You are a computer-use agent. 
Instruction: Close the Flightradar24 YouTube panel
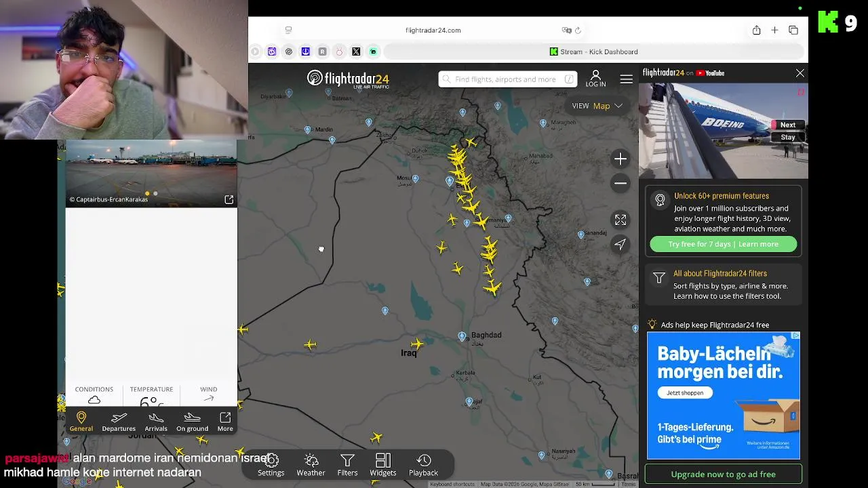click(x=800, y=73)
